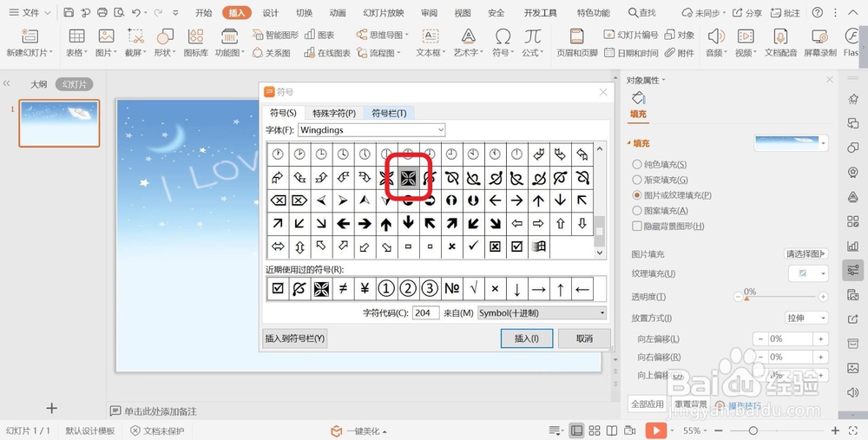The height and width of the screenshot is (440, 868).
Task: Insert Smart Graphic (智能图形)
Action: [x=275, y=35]
